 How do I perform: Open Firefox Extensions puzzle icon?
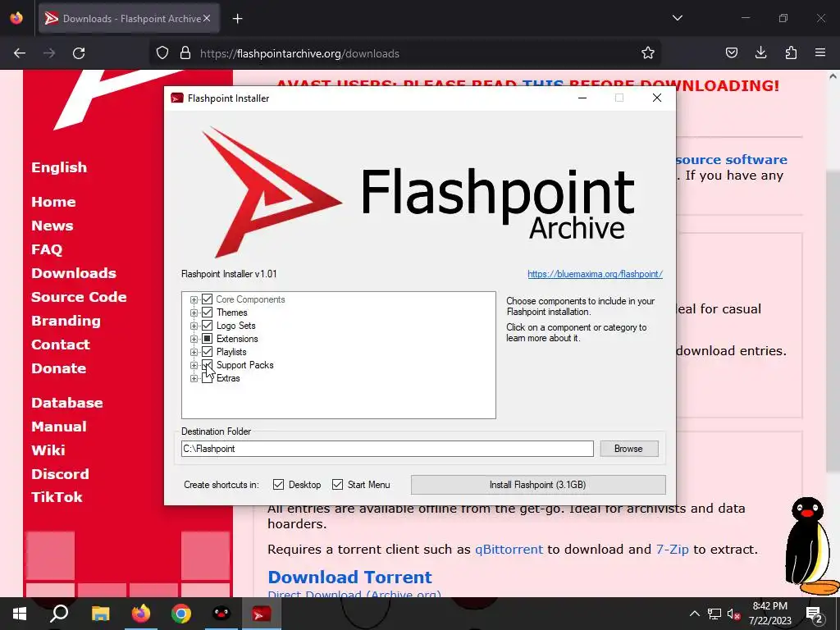pos(791,53)
